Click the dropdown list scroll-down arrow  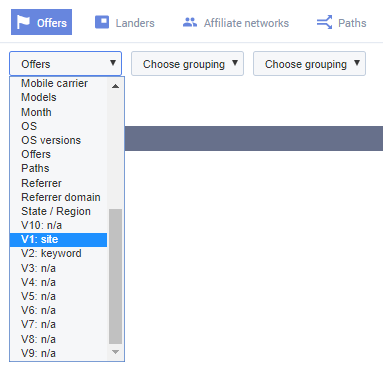(115, 352)
